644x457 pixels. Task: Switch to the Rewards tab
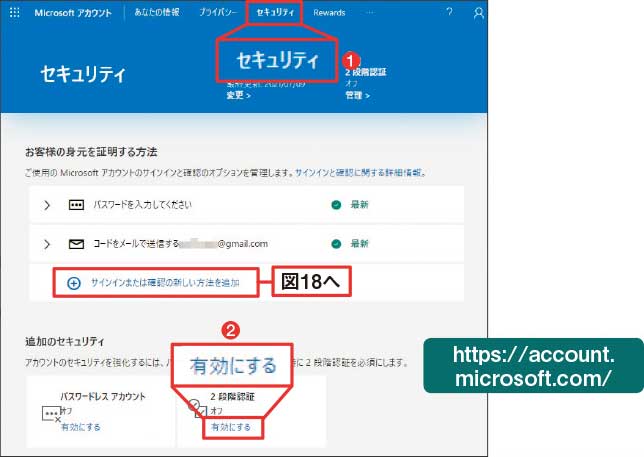[x=329, y=13]
